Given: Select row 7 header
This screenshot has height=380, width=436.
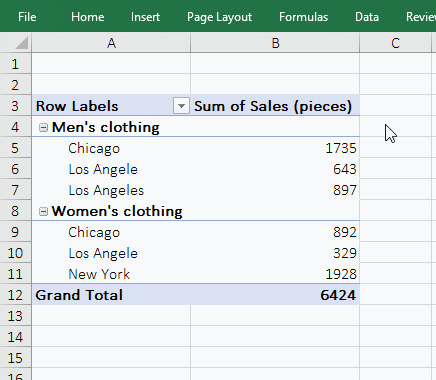Looking at the screenshot, I should pos(15,190).
